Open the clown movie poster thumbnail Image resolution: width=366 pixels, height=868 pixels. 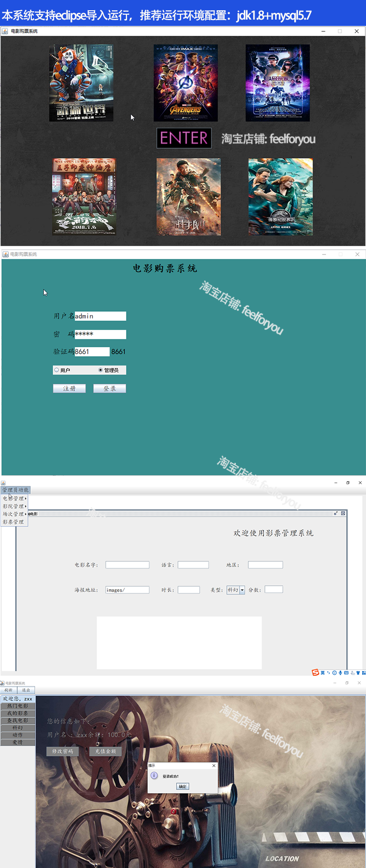pos(81,83)
